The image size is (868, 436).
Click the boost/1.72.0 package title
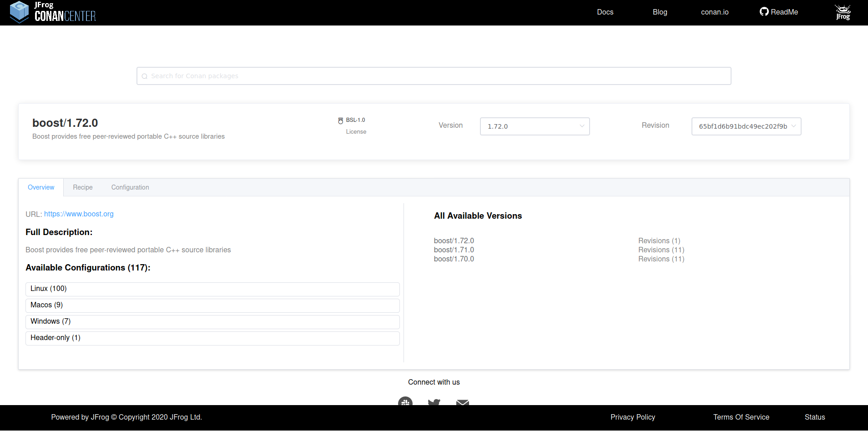tap(65, 123)
